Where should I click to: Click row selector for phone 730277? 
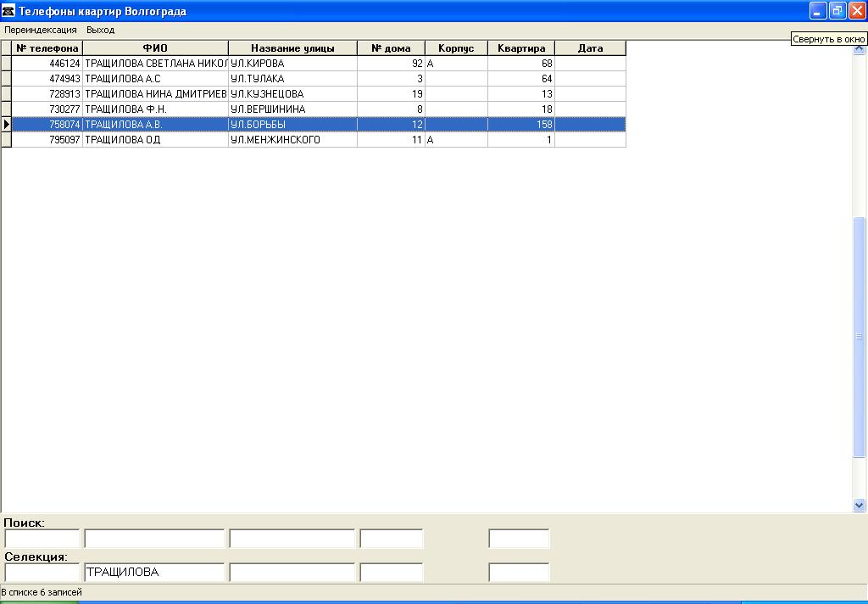[7, 109]
